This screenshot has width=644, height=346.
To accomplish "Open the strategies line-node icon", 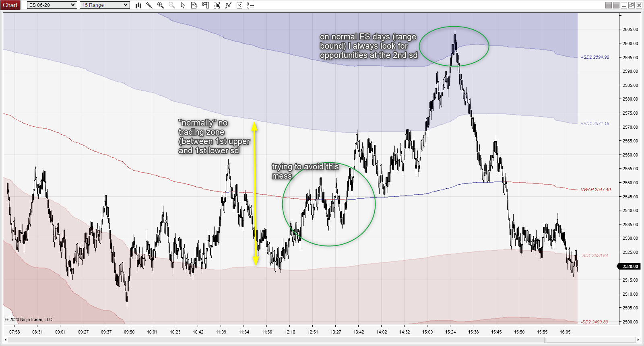I will 228,5.
